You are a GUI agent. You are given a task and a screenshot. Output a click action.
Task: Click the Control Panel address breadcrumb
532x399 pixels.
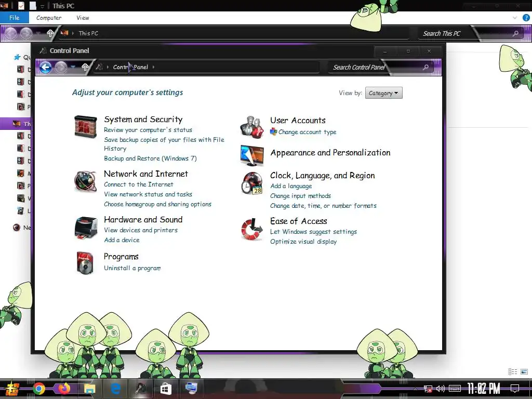point(130,67)
